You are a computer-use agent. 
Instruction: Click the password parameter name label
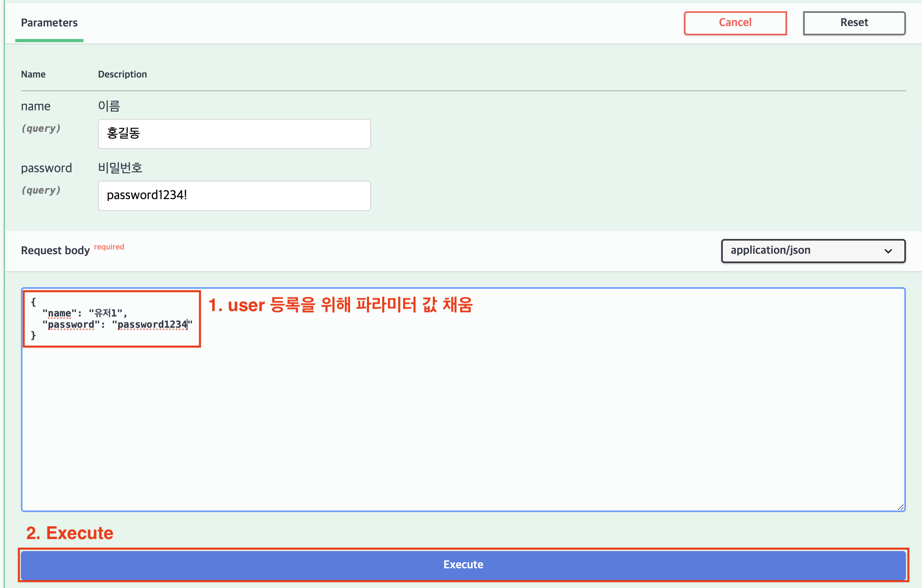point(46,168)
